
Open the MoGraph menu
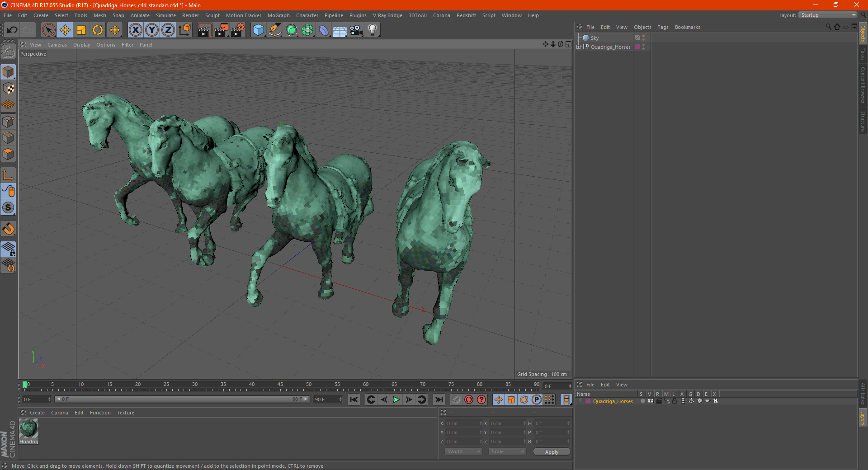click(278, 15)
